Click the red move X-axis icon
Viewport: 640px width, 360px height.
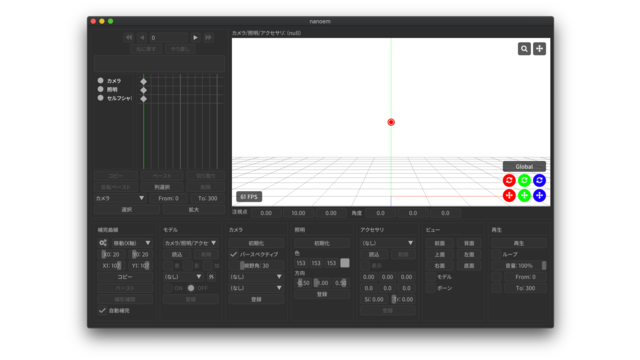509,196
